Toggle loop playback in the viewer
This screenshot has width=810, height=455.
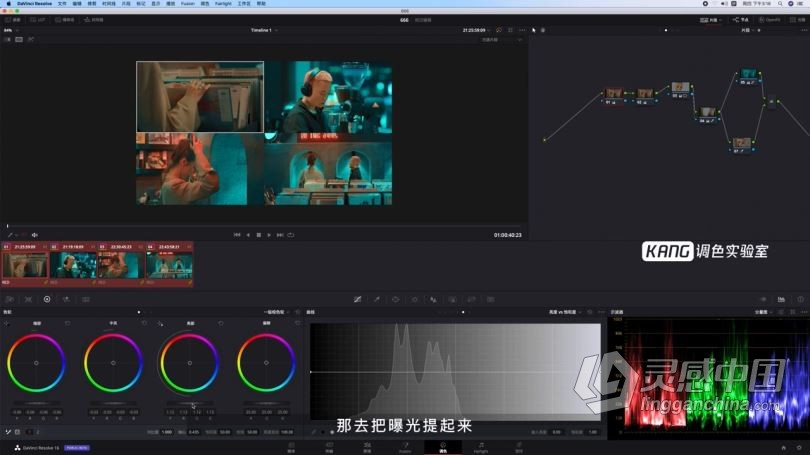coord(291,235)
